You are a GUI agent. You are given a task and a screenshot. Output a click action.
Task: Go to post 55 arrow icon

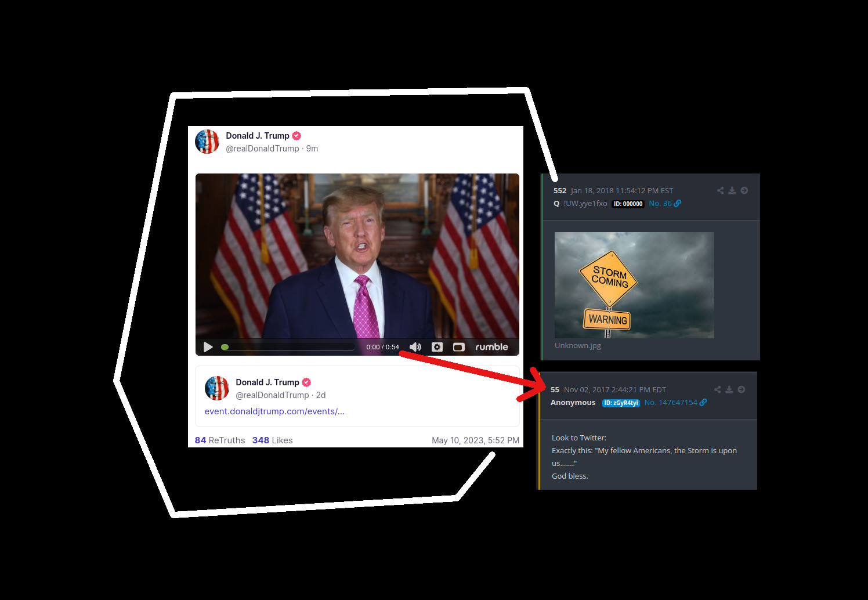[x=742, y=389]
